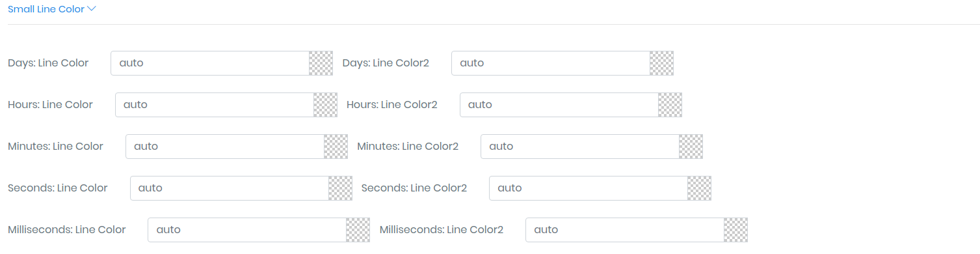The image size is (980, 254).
Task: Open Days: Line Color2 swatch picker
Action: (661, 63)
